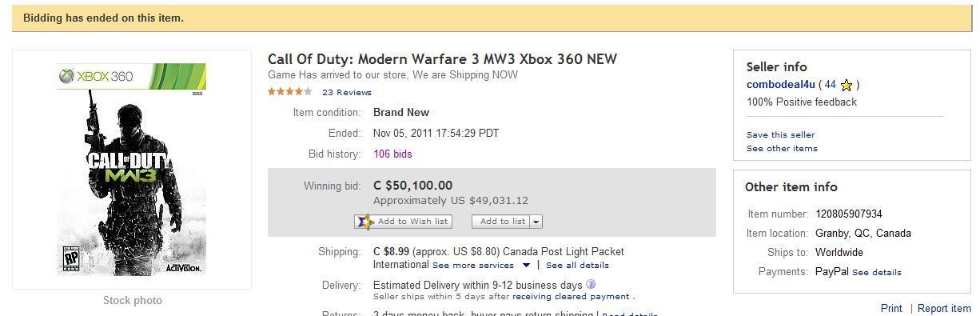Click Save this seller link
The image size is (980, 316).
pyautogui.click(x=781, y=135)
